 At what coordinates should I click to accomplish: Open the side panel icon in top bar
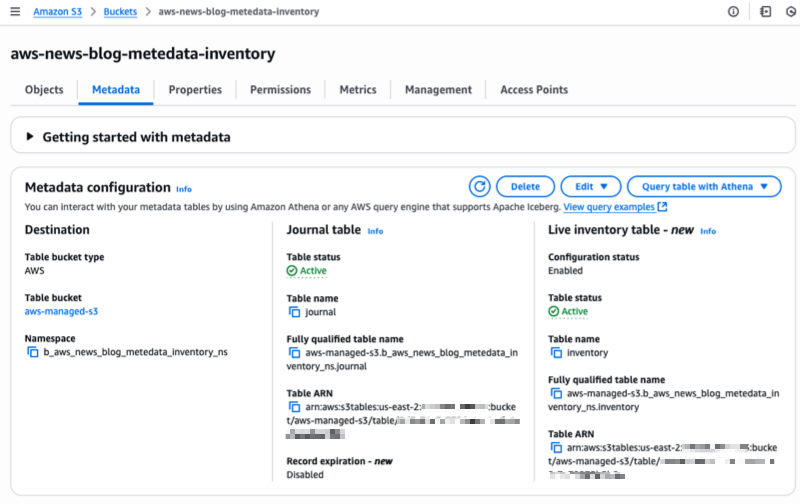[x=765, y=11]
